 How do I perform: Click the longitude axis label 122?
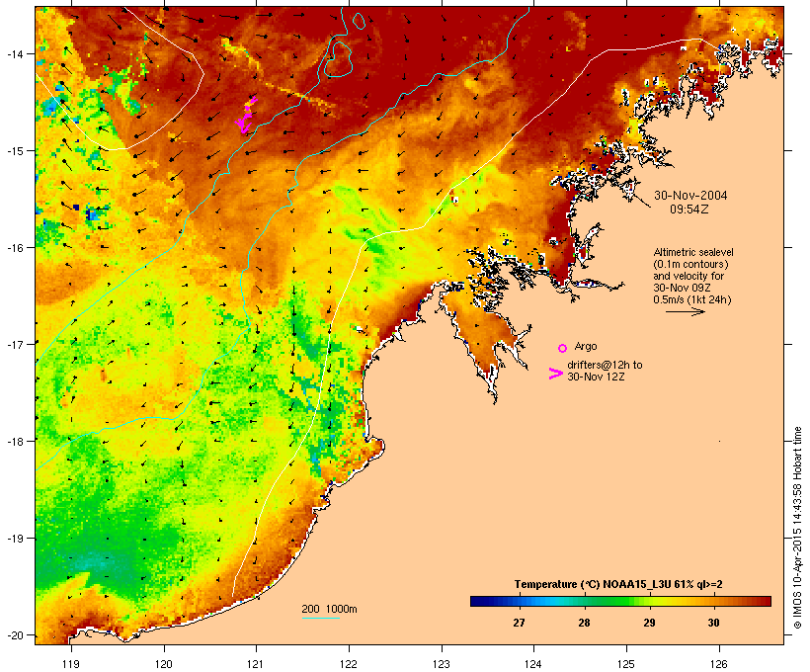349,664
